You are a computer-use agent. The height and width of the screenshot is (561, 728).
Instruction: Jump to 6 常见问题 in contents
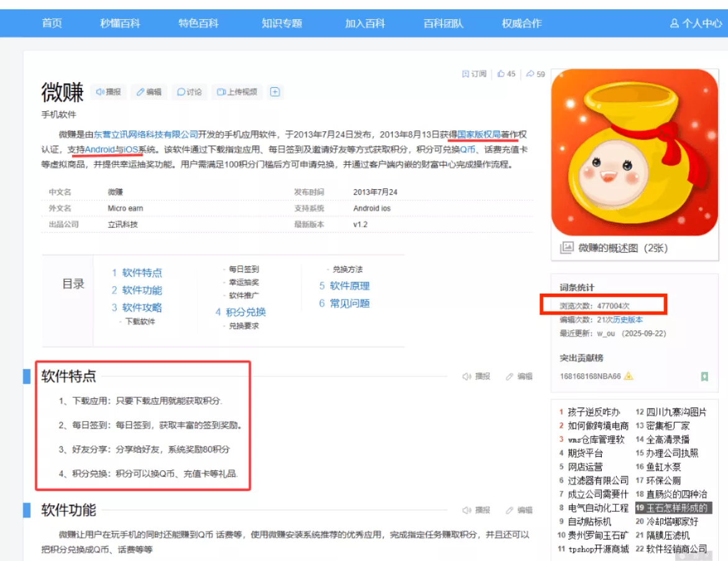coord(344,304)
